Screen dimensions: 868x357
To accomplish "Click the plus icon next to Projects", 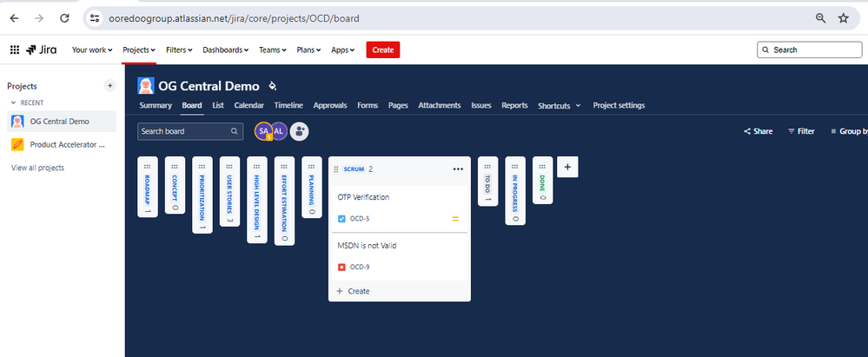I will [x=109, y=86].
